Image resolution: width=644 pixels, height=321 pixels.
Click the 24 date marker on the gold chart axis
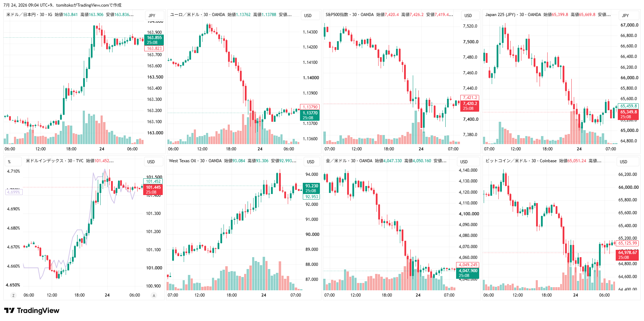[418, 295]
